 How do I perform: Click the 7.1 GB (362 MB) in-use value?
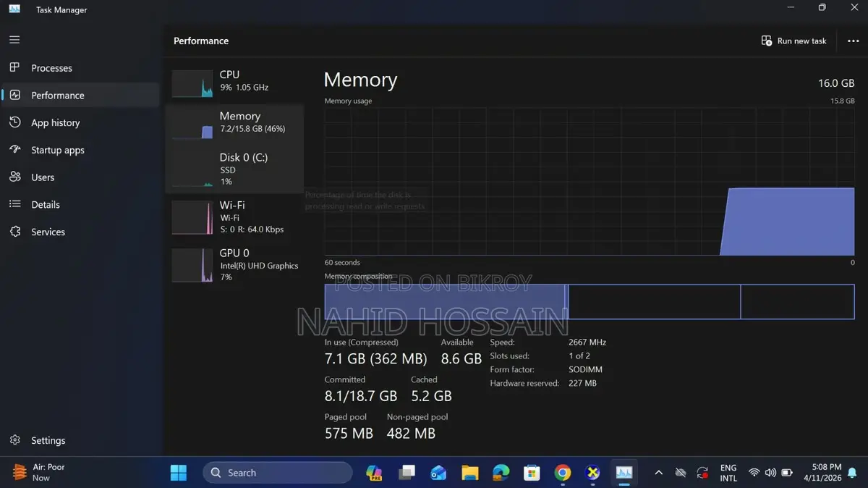click(x=376, y=358)
